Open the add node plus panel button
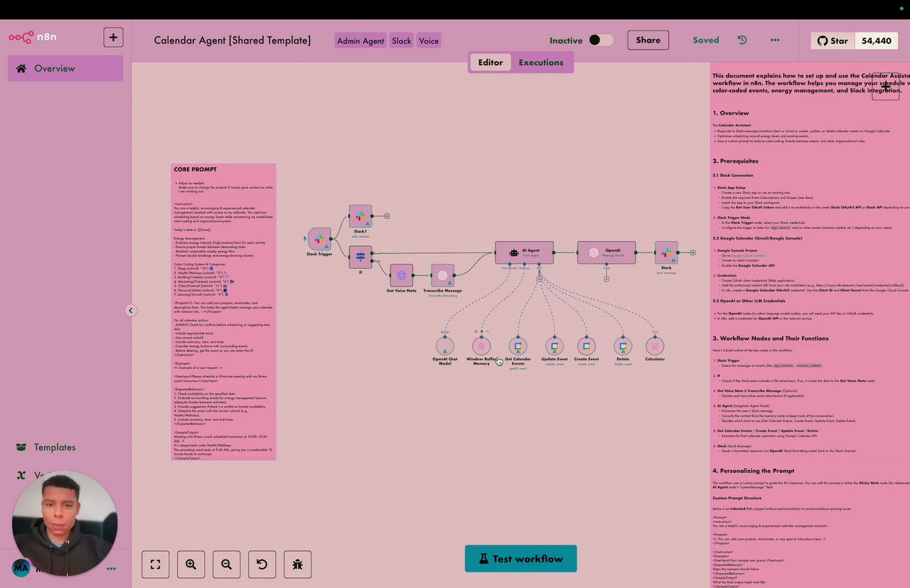 point(885,86)
